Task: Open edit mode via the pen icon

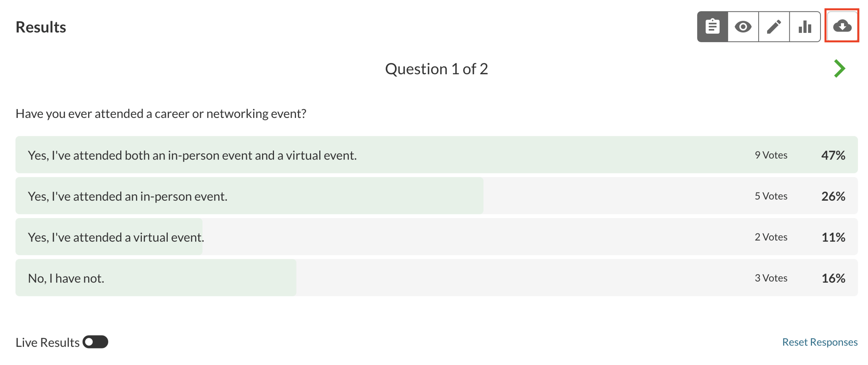Action: [x=774, y=26]
